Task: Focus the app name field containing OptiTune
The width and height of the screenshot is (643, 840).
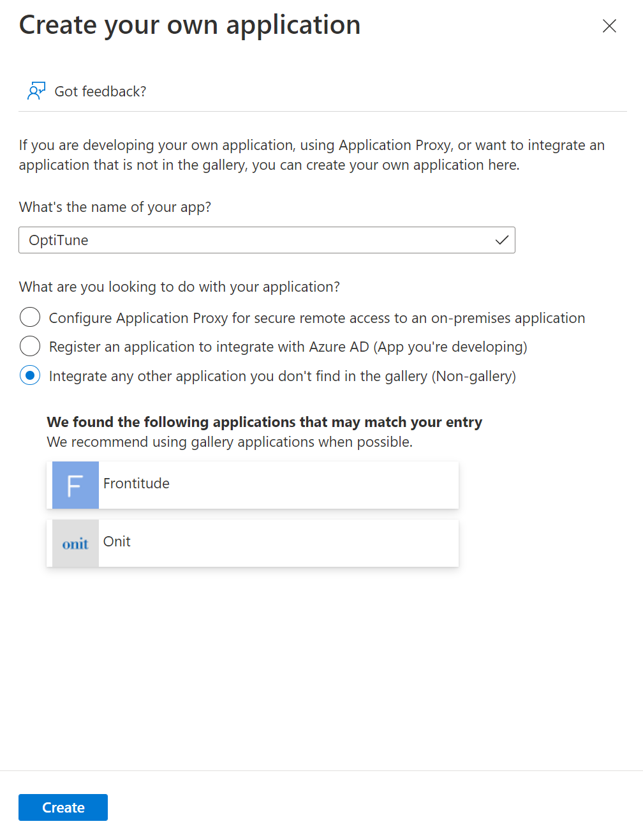Action: pos(267,240)
